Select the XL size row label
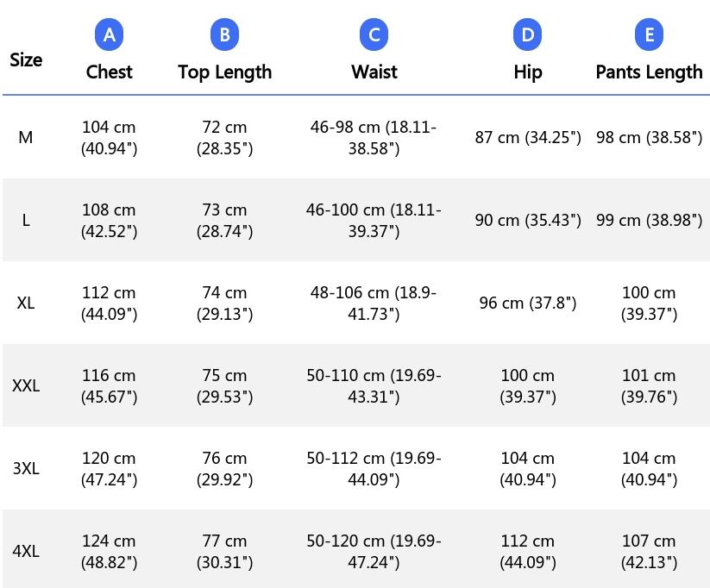This screenshot has width=710, height=588. pos(26,303)
